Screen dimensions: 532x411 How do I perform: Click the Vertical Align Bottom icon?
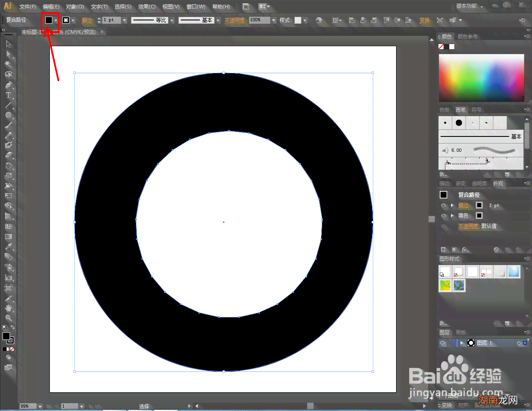point(409,20)
